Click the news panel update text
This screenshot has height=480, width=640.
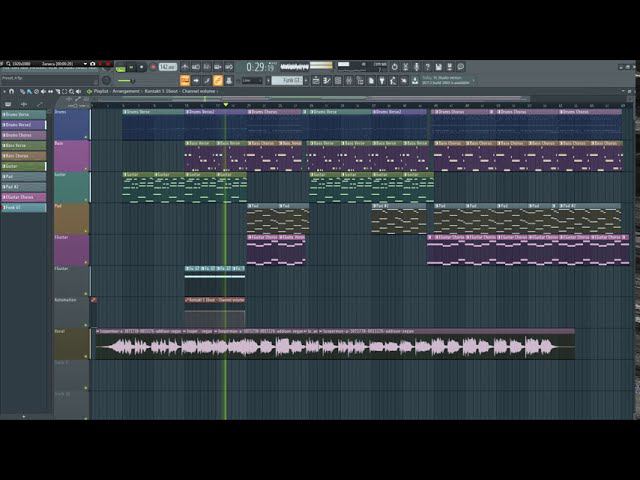point(446,80)
